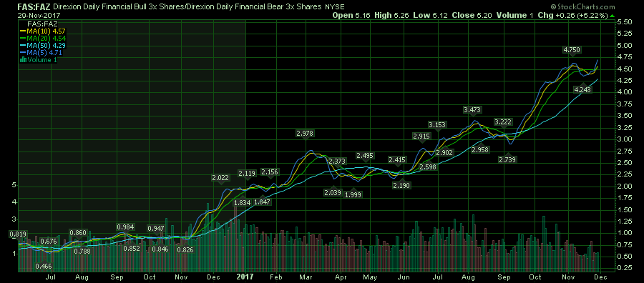Click the 0.984 September price label
Viewport: 644px width, 283px height.
pyautogui.click(x=125, y=227)
